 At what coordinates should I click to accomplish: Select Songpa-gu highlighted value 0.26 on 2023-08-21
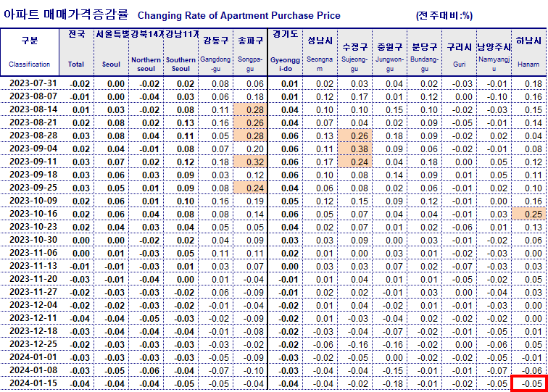click(250, 123)
